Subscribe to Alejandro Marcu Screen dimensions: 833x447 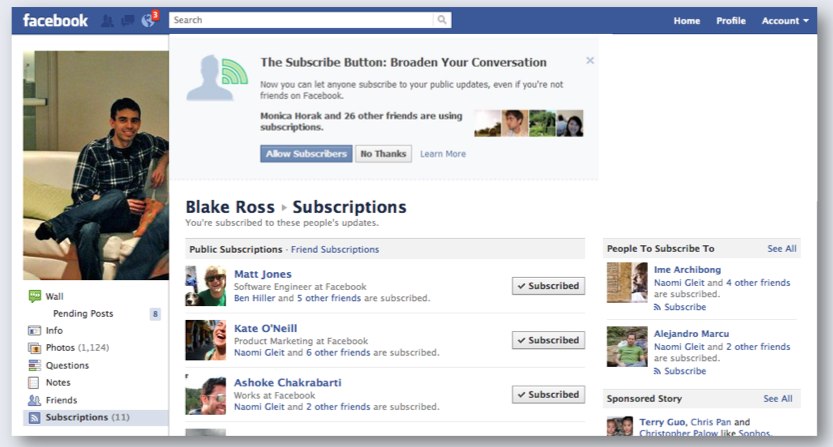point(680,371)
